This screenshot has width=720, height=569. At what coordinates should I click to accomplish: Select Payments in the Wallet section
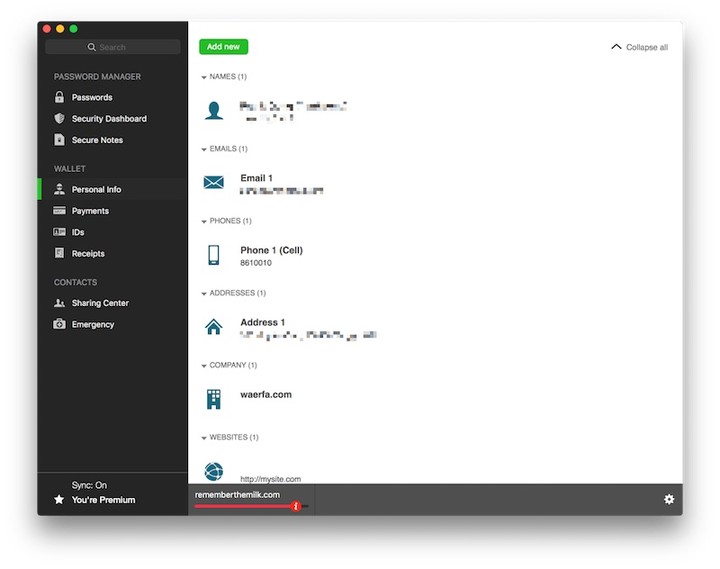click(x=90, y=211)
